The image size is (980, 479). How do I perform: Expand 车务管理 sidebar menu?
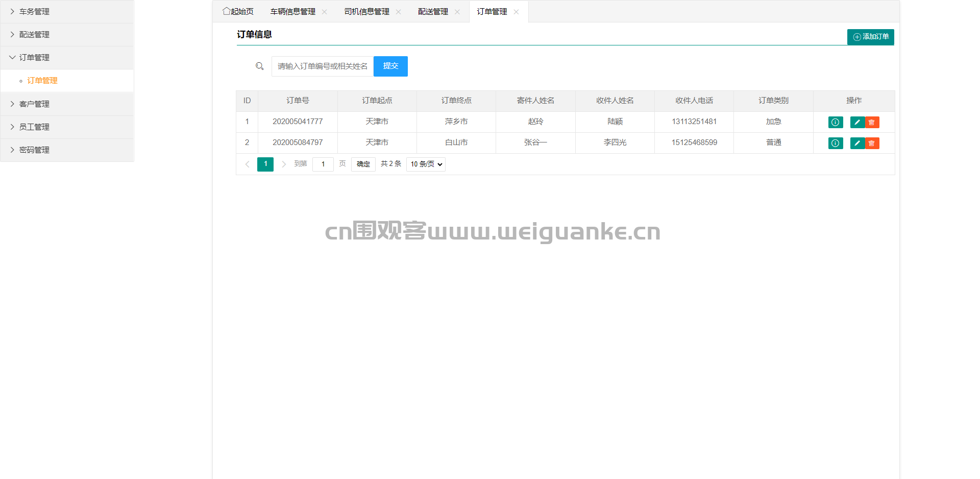point(67,11)
